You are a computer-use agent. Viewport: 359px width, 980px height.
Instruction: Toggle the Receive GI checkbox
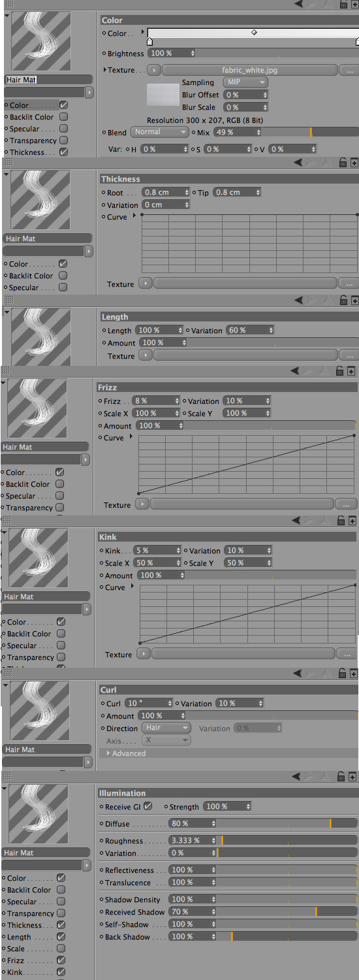pos(148,806)
